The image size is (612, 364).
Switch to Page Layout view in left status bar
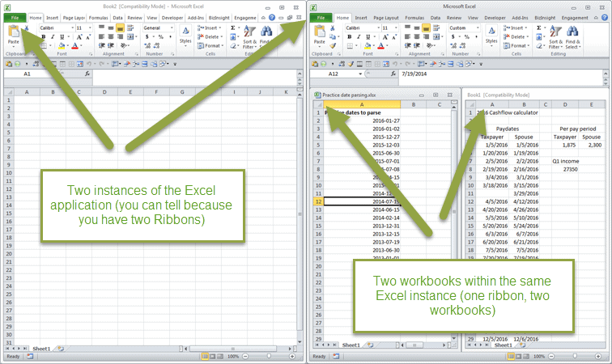pos(212,357)
